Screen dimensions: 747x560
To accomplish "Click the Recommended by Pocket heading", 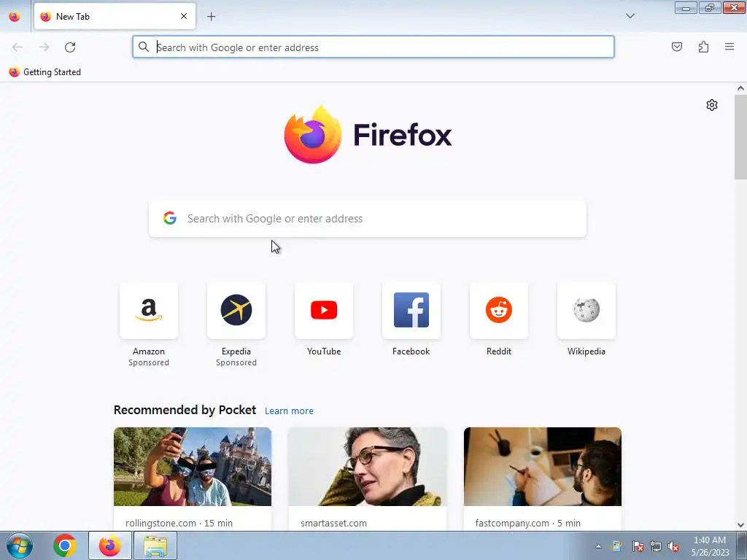I will 185,410.
